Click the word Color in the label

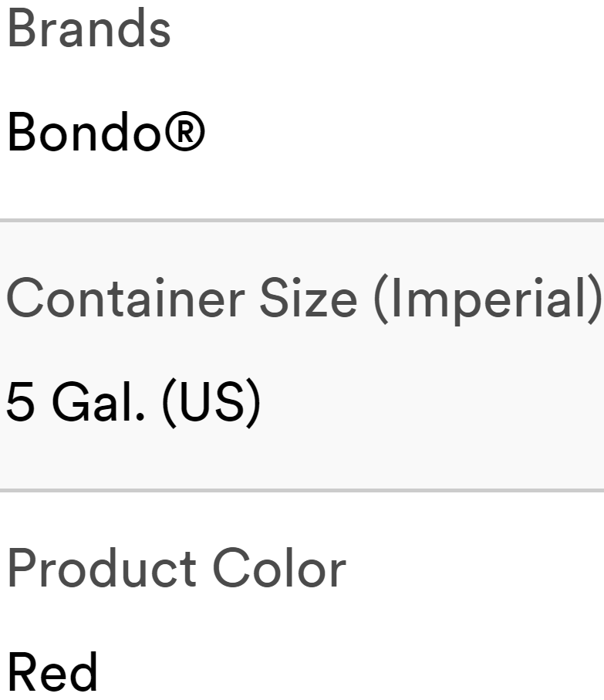tap(278, 569)
